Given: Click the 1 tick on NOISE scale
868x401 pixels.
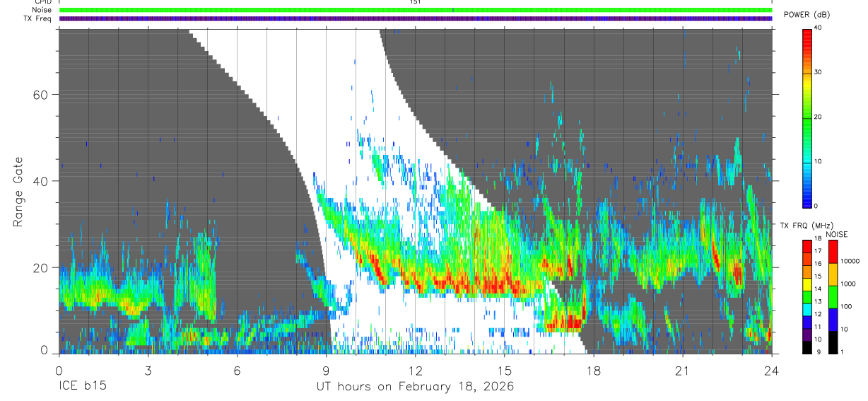Looking at the screenshot, I should click(x=843, y=351).
